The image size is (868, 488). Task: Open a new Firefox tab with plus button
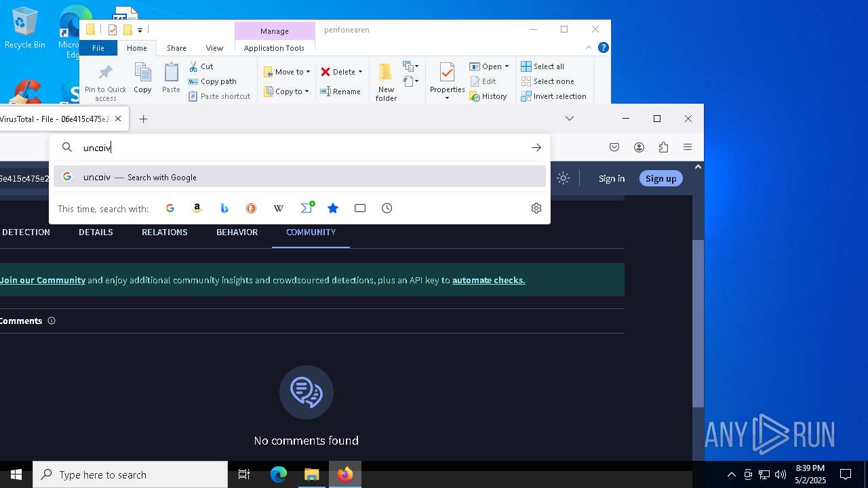click(x=143, y=119)
